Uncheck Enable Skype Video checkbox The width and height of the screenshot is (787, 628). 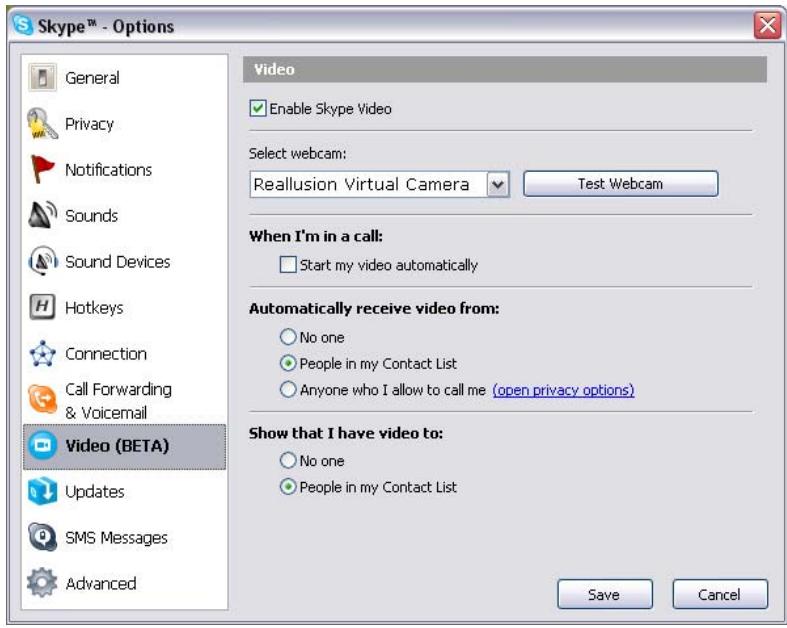[257, 108]
